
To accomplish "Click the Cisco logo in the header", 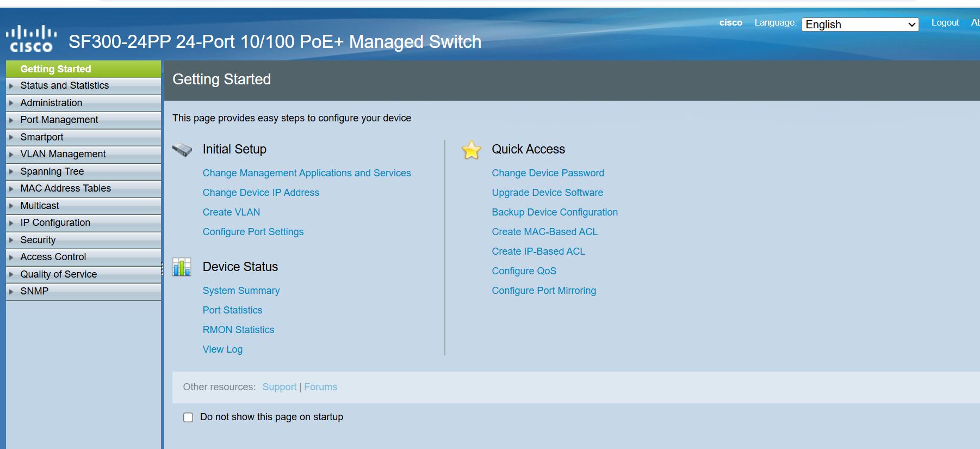I will tap(32, 39).
